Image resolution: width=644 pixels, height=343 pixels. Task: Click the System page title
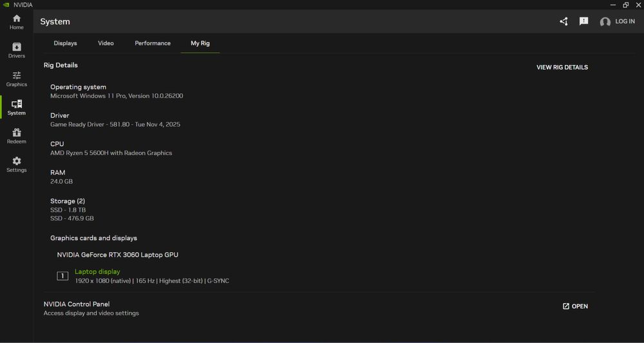55,22
